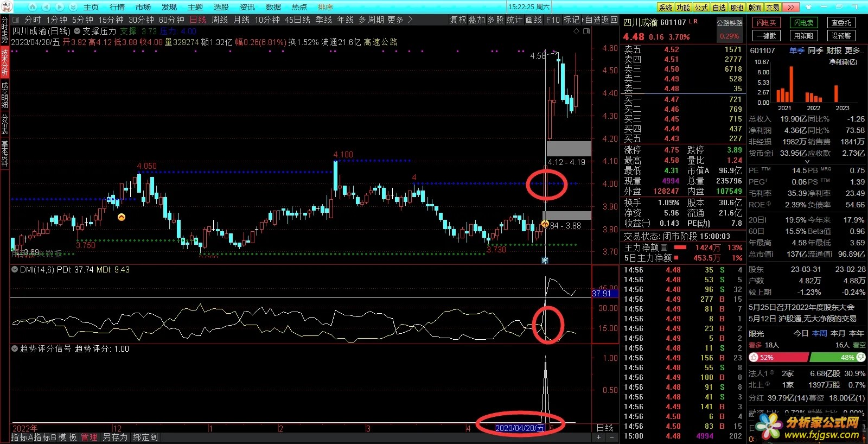The width and height of the screenshot is (868, 444).
Task: Click the 闪电买 button
Action: [767, 23]
